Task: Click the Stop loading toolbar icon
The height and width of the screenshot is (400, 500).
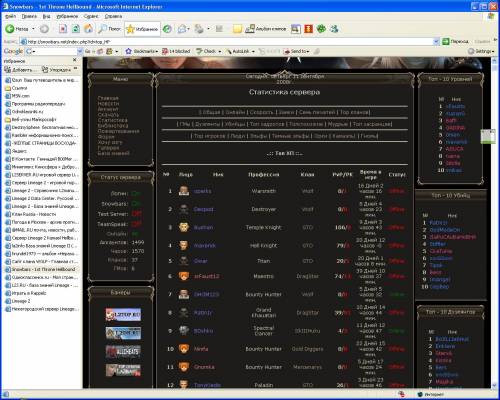Action: point(63,29)
